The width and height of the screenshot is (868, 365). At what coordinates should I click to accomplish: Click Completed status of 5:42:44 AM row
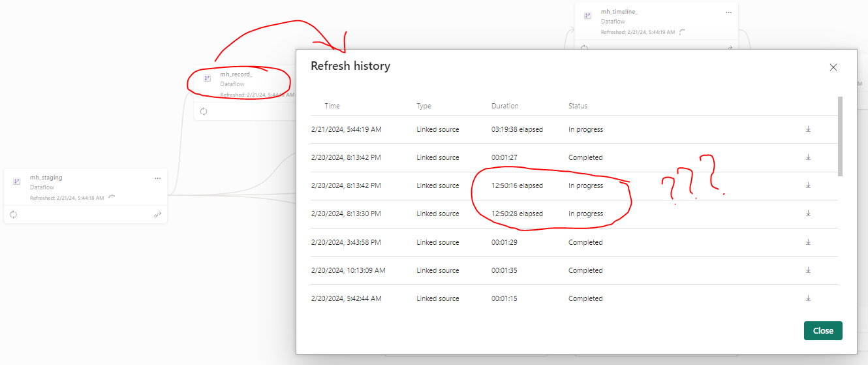point(585,298)
